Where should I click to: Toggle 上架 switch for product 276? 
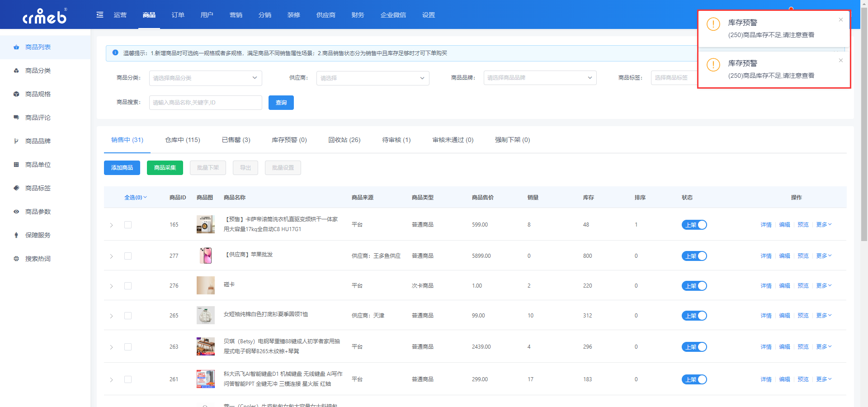[694, 286]
